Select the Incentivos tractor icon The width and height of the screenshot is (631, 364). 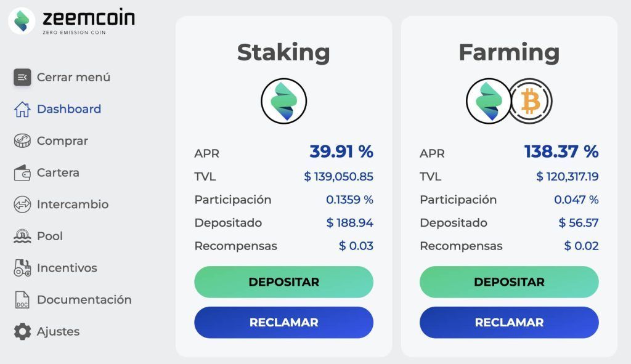(22, 268)
